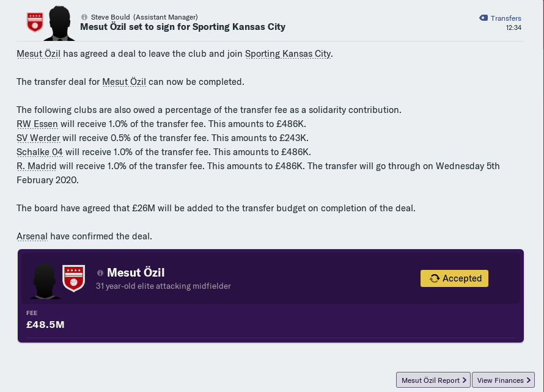
Task: Open the Schalke 04 club link
Action: click(x=40, y=152)
